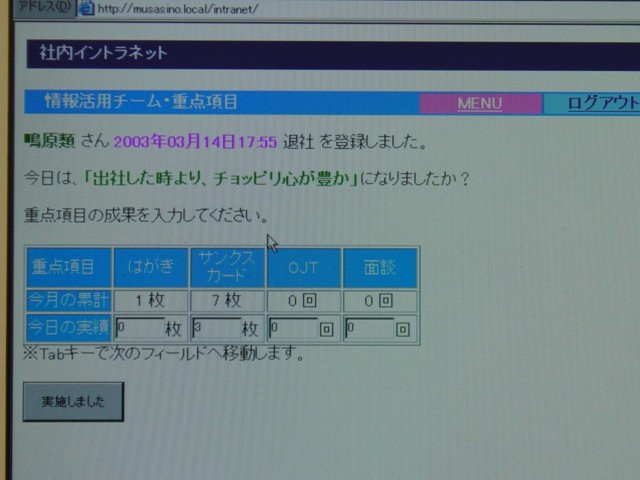Click the はがき column header
The image size is (640, 480).
point(151,267)
